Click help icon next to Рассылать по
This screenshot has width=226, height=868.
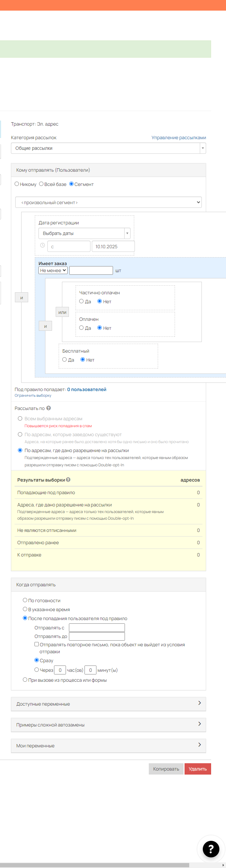coord(48,408)
